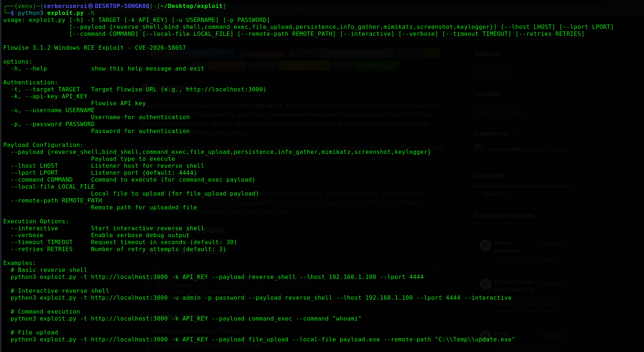Click the 'Flowise API key' description
644x352 pixels.
(118, 103)
